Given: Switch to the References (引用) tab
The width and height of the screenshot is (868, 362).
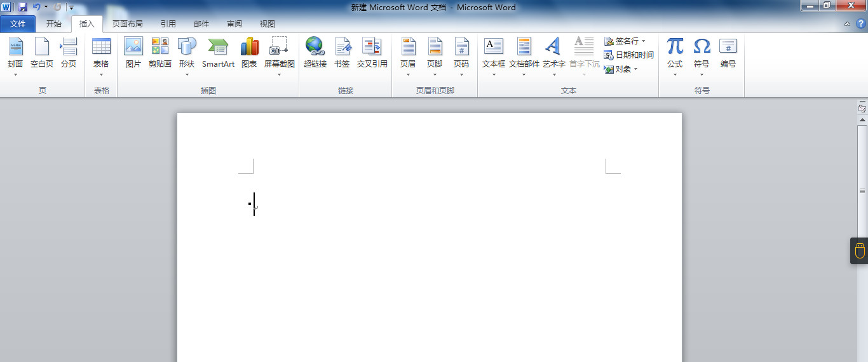Looking at the screenshot, I should pos(168,24).
